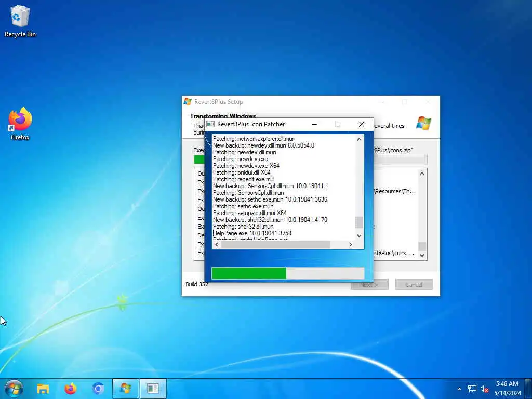Image resolution: width=532 pixels, height=399 pixels.
Task: Click up arrow of Icon Patcher log scrollbar
Action: [360, 139]
